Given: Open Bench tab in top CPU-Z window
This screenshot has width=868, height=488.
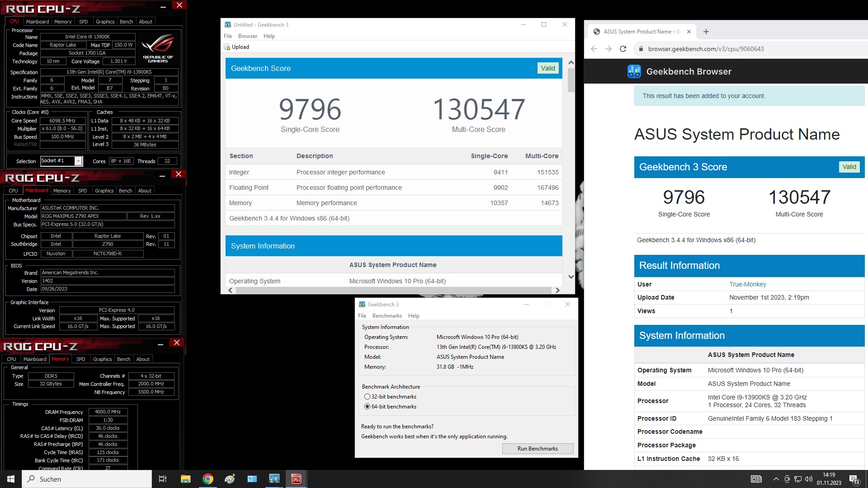Looking at the screenshot, I should coord(127,22).
